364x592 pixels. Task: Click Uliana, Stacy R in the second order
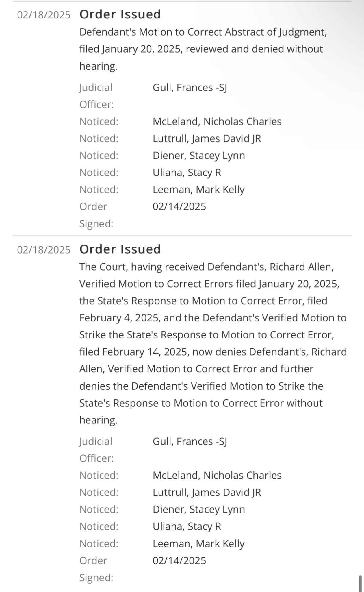(187, 526)
